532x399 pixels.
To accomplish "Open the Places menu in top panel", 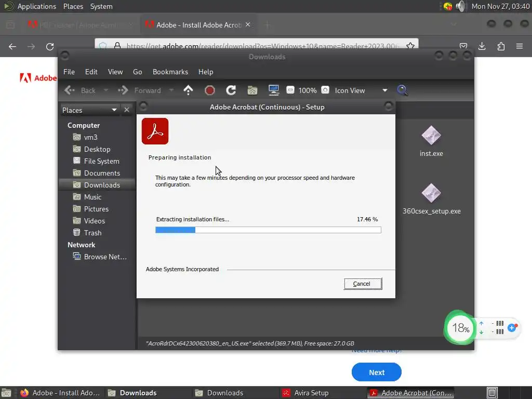I will coord(73,6).
